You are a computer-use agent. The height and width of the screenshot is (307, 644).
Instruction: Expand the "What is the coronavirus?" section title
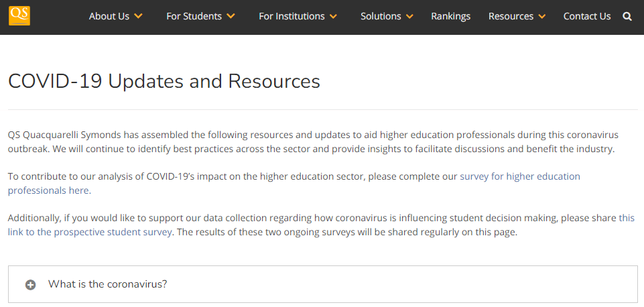pyautogui.click(x=107, y=284)
